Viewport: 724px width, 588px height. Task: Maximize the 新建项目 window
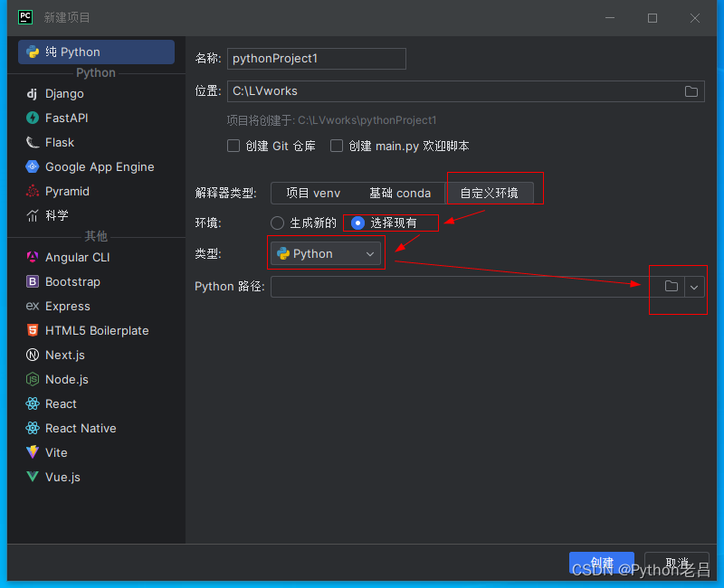pos(652,18)
